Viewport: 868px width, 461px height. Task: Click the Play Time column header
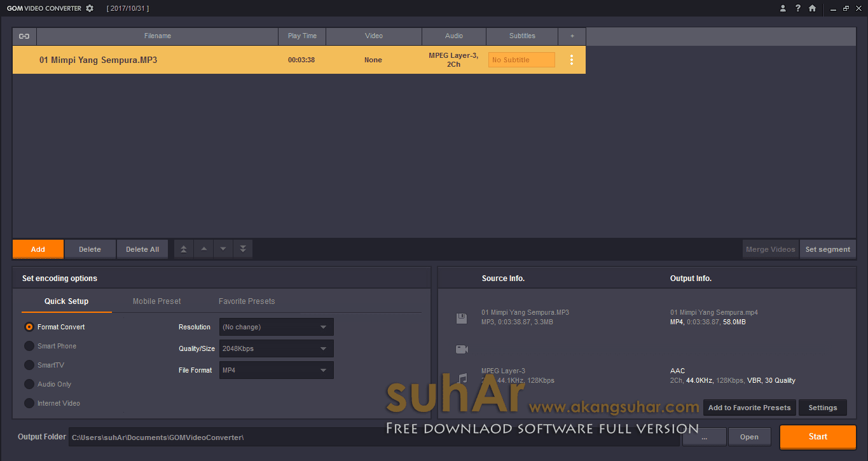click(302, 36)
